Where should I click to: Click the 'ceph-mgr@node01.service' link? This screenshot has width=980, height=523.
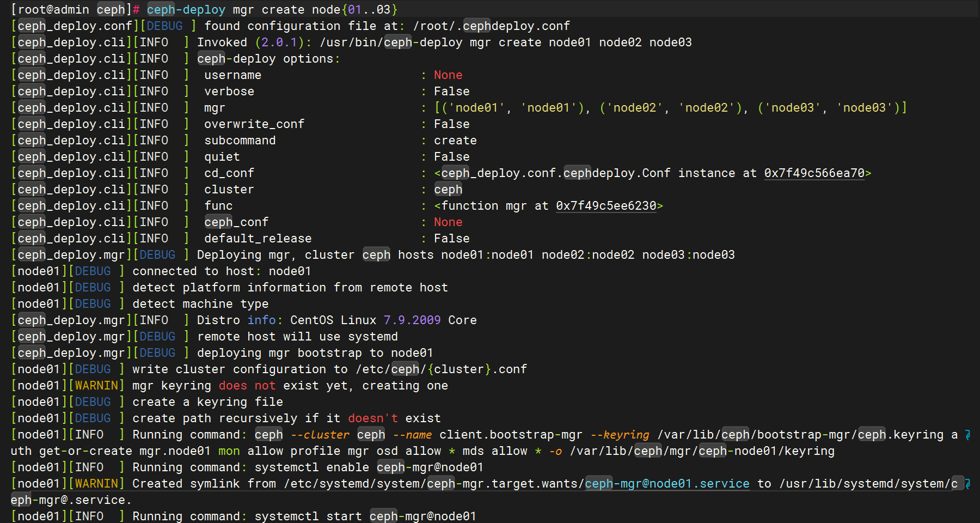point(667,484)
